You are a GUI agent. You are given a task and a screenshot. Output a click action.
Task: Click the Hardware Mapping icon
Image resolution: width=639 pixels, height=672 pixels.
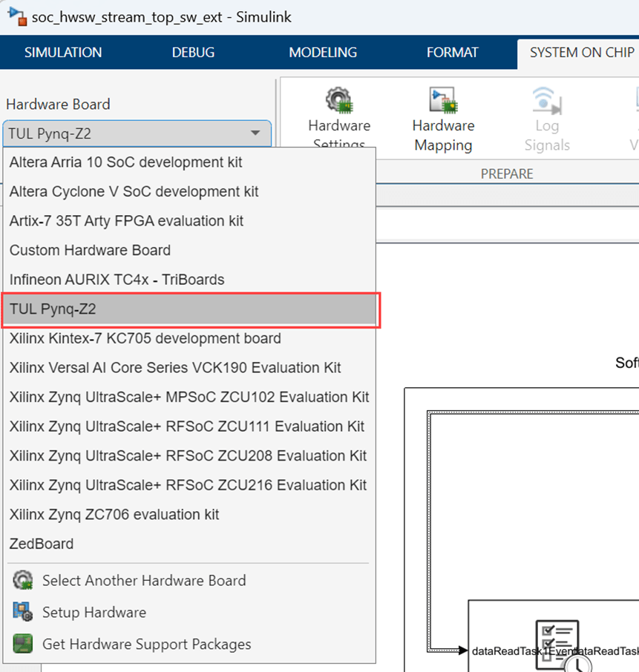(443, 100)
